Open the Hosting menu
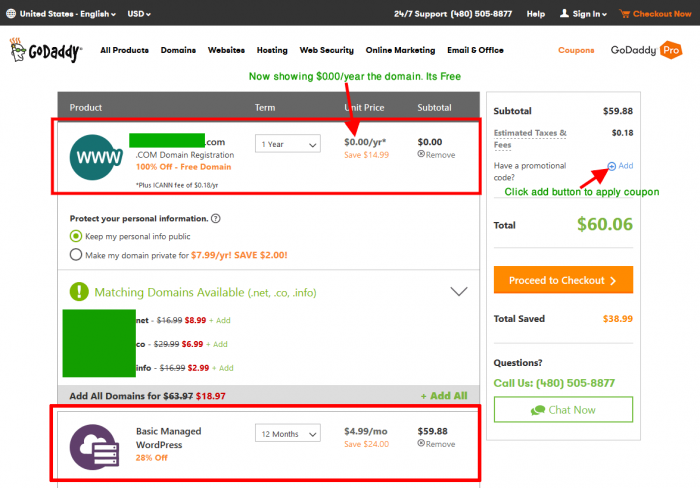The width and height of the screenshot is (700, 488). 272,50
